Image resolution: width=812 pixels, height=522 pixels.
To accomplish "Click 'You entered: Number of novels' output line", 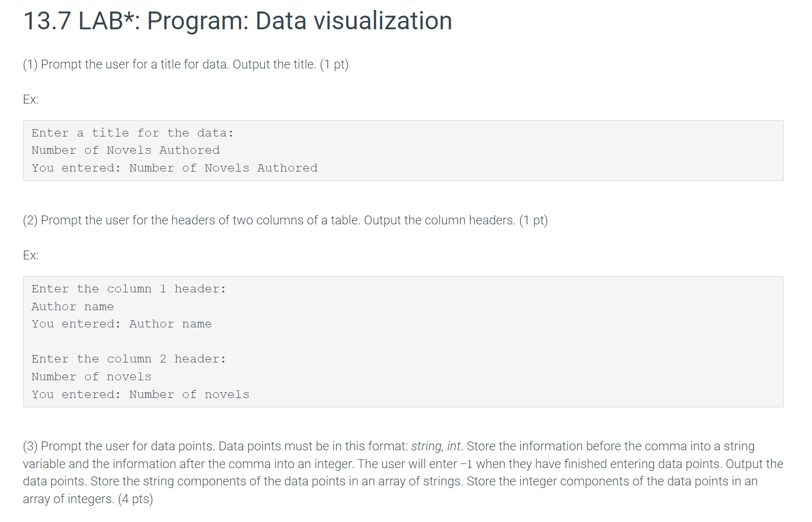I will (141, 394).
